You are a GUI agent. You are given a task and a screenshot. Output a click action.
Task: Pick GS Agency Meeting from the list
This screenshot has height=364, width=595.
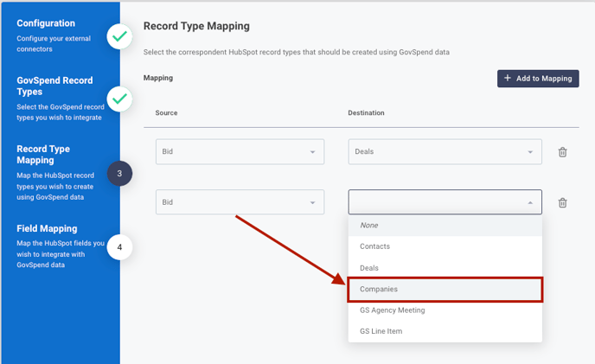coord(445,310)
